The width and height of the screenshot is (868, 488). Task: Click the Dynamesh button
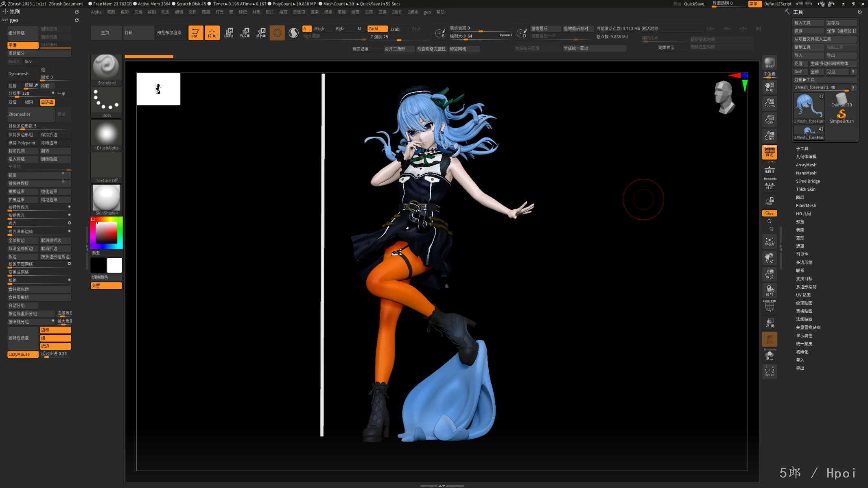(x=23, y=74)
